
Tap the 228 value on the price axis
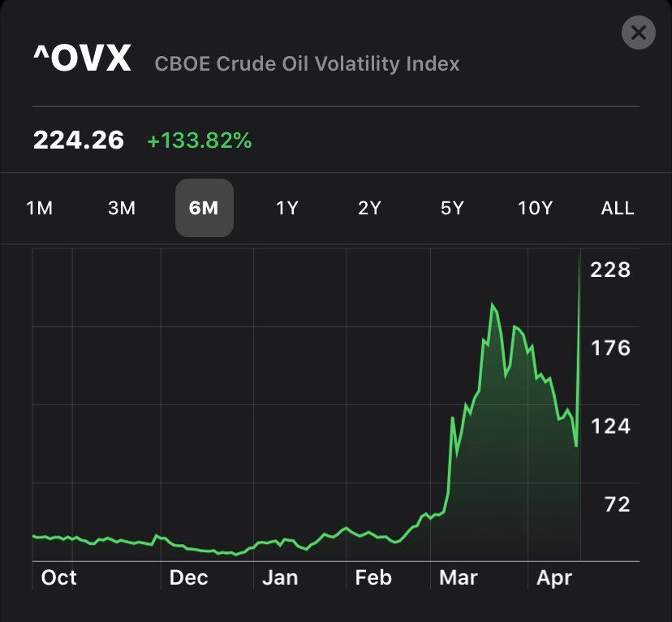coord(610,270)
